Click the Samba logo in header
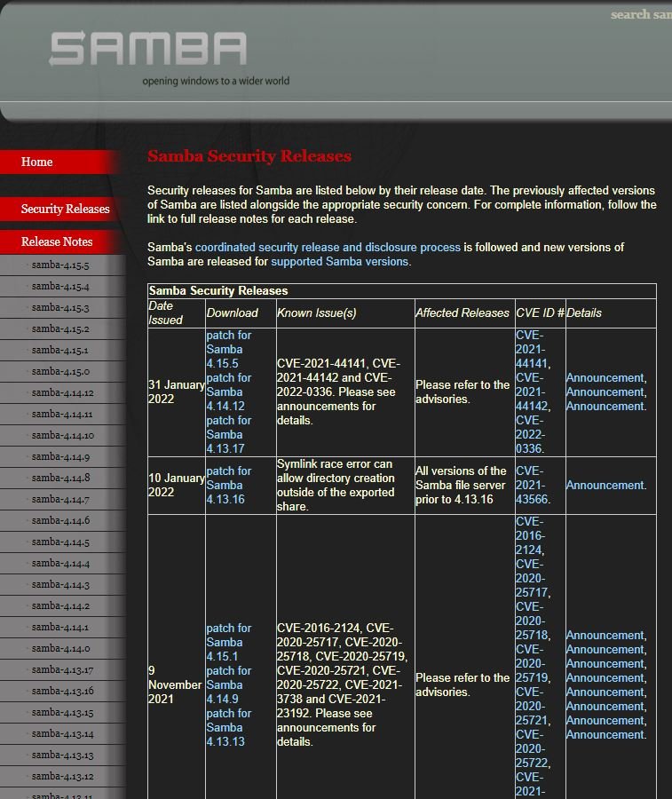 tap(147, 49)
